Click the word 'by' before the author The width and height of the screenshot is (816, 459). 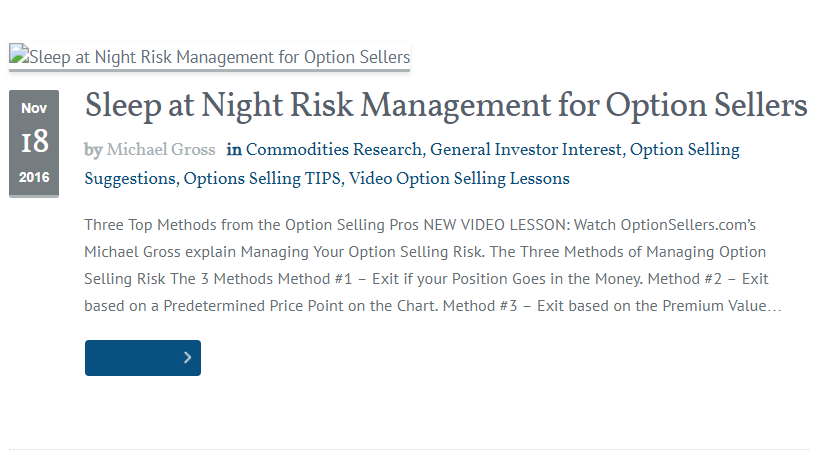click(x=93, y=150)
